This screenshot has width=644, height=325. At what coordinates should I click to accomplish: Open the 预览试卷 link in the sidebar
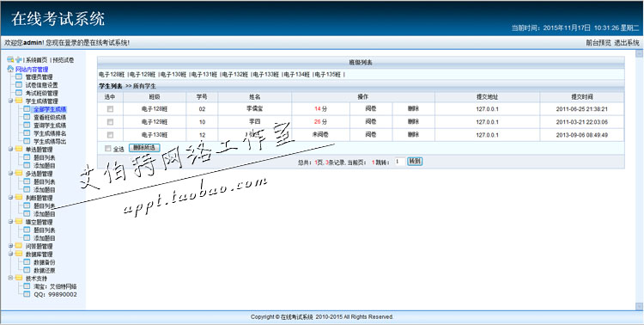(64, 60)
